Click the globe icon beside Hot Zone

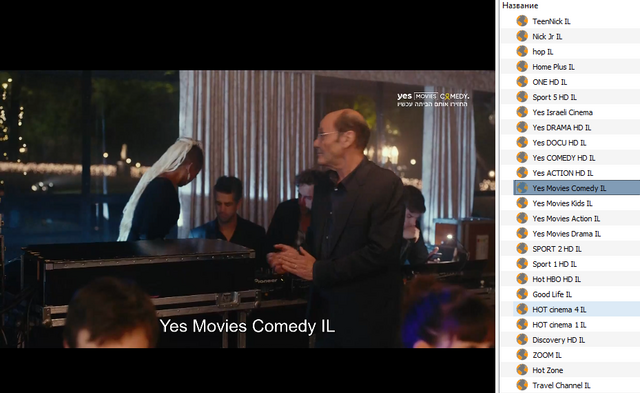(x=522, y=370)
